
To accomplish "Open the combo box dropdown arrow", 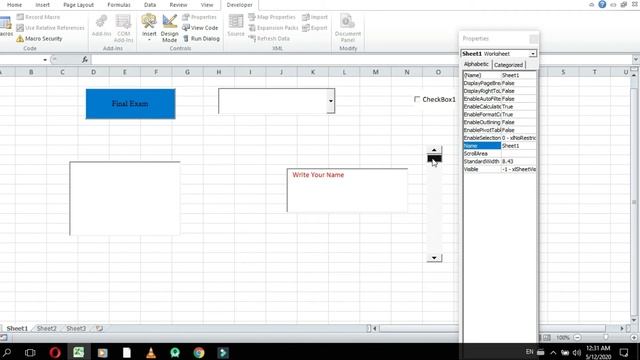I will pyautogui.click(x=331, y=101).
